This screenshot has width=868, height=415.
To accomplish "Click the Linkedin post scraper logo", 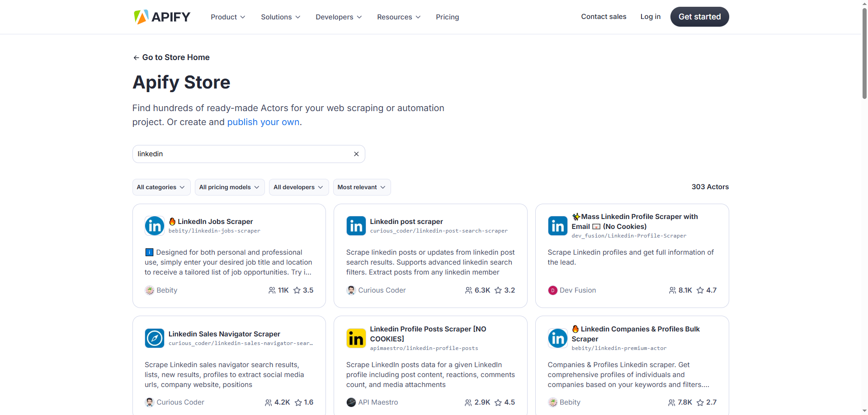I will pos(356,226).
